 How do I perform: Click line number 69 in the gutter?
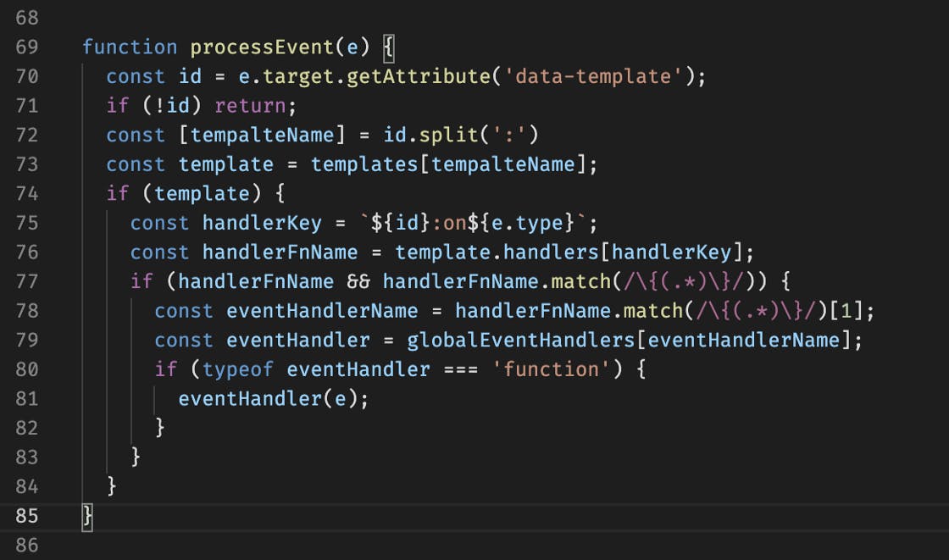click(x=25, y=47)
